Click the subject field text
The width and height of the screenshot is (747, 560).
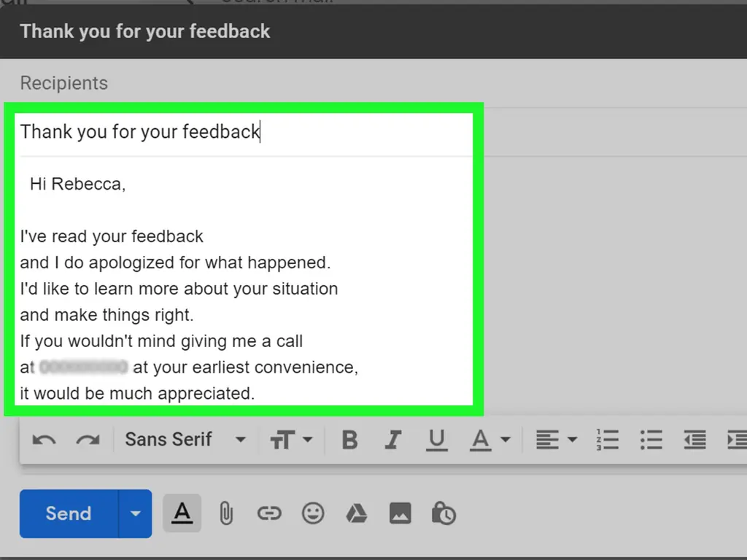[x=140, y=132]
